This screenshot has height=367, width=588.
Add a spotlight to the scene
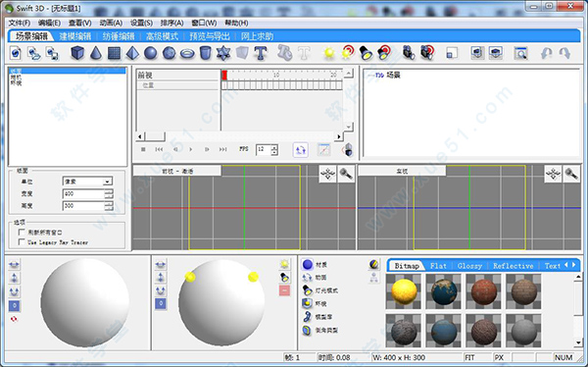tap(366, 53)
